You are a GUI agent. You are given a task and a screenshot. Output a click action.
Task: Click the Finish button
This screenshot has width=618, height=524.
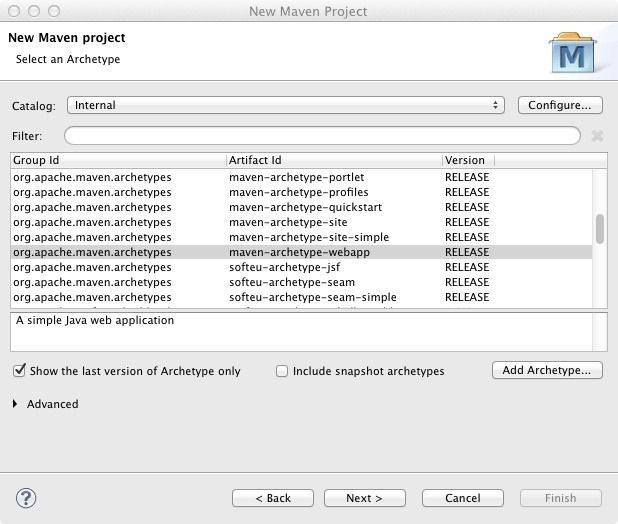(560, 498)
